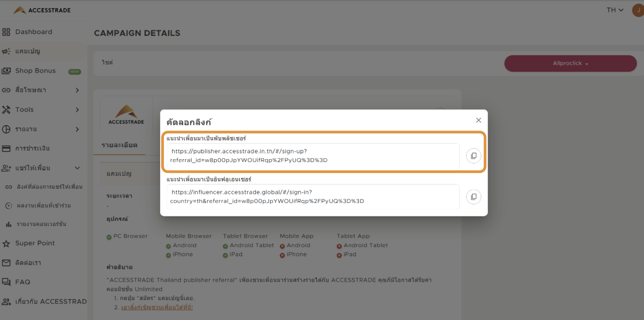The image size is (644, 320).
Task: Click the ติดต่อเรา envelope icon
Action: click(x=6, y=263)
